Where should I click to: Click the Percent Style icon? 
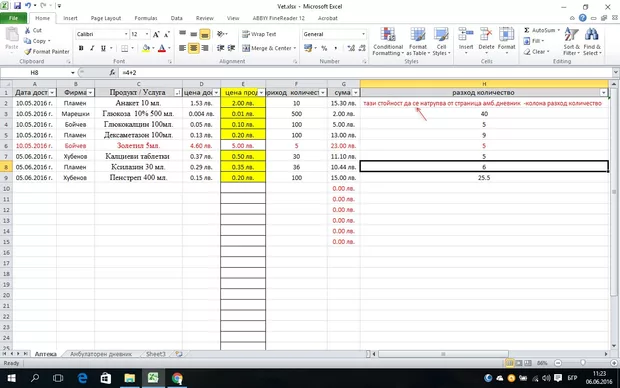[324, 48]
